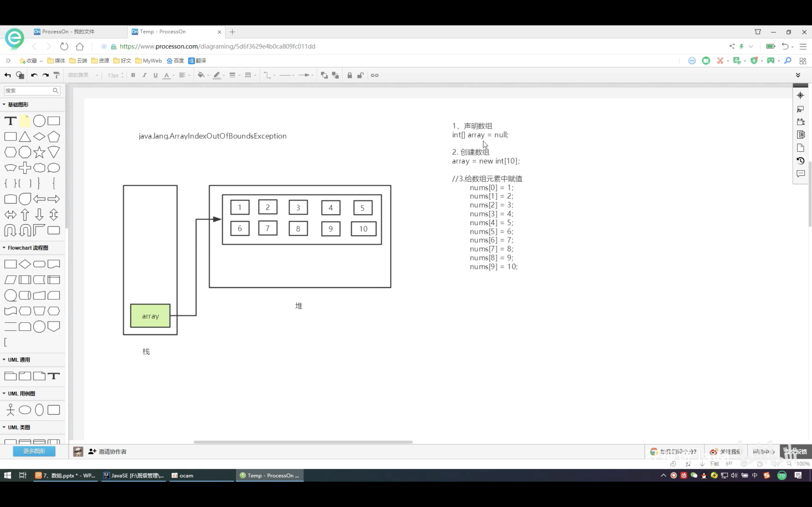Image resolution: width=812 pixels, height=507 pixels.
Task: Click the undo arrow in toolbar
Action: pyautogui.click(x=34, y=75)
